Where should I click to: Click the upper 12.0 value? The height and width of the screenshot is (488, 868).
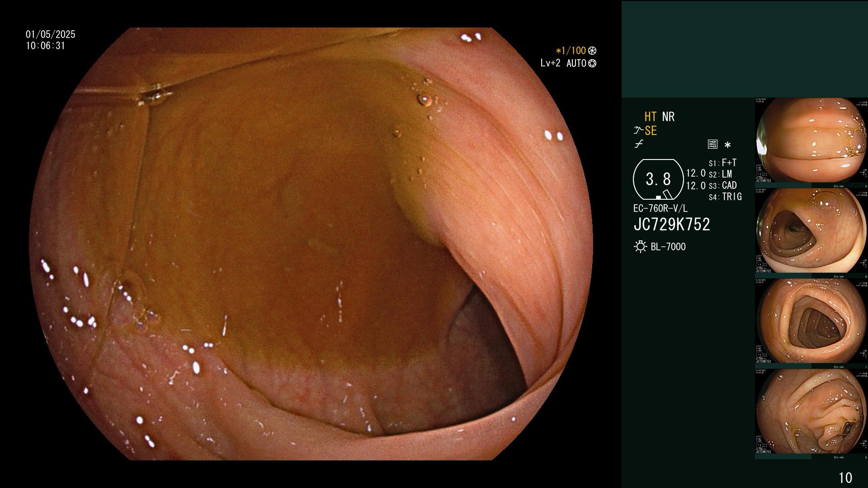[696, 173]
